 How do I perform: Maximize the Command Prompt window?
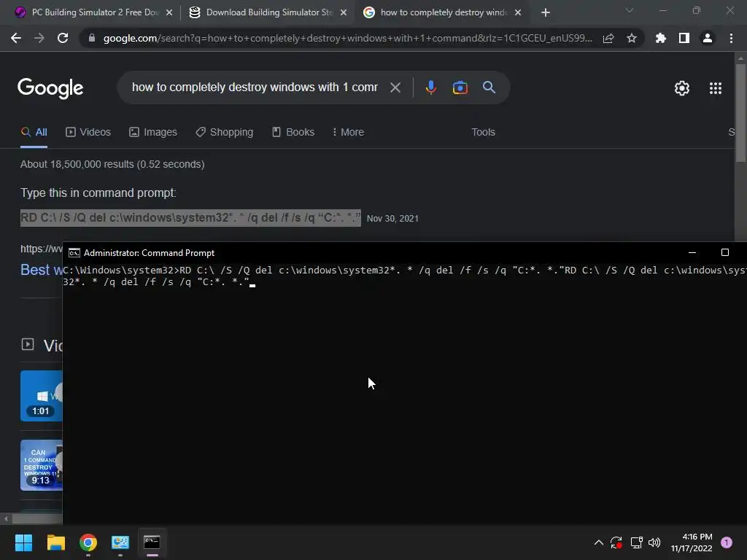pos(724,253)
